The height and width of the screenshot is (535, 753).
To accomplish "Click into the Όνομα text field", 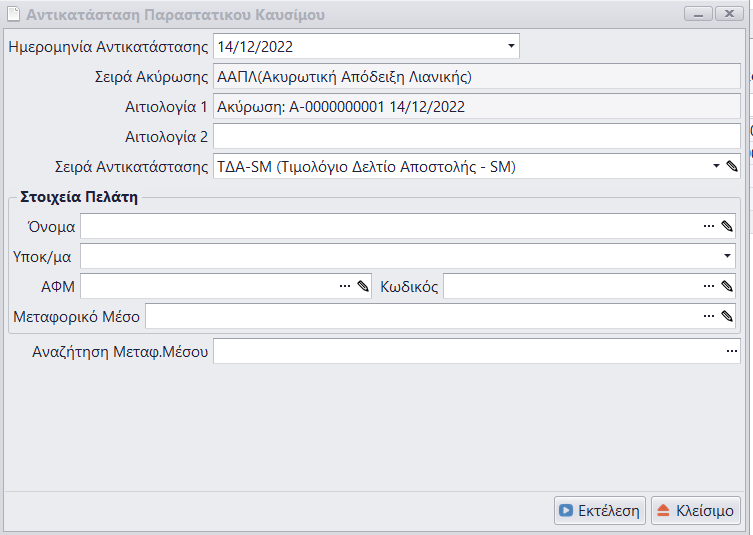I will pyautogui.click(x=390, y=227).
